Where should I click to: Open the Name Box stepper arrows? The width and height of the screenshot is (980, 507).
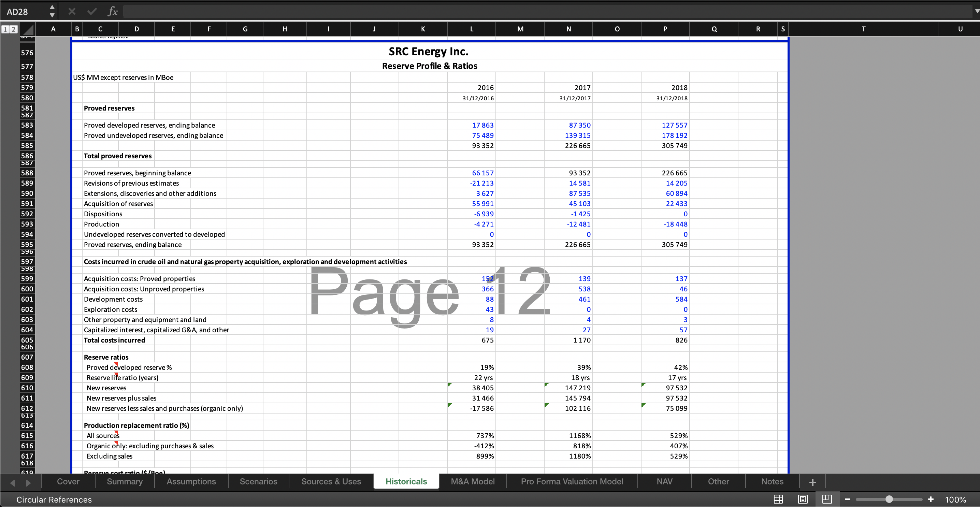coord(52,11)
